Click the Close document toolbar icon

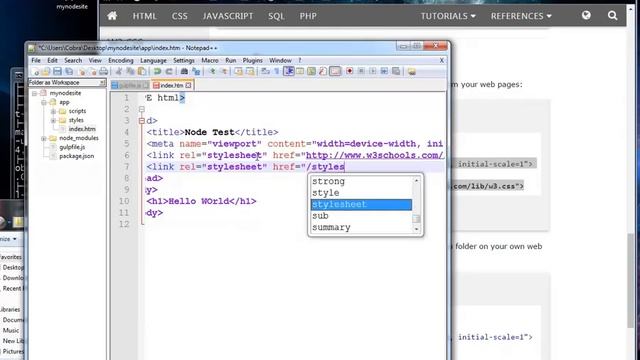click(82, 71)
